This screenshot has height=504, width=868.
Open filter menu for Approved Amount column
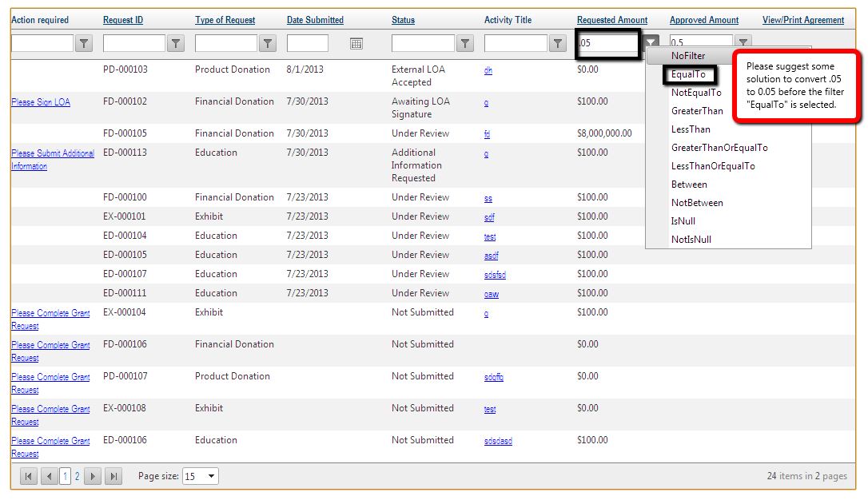pyautogui.click(x=743, y=41)
